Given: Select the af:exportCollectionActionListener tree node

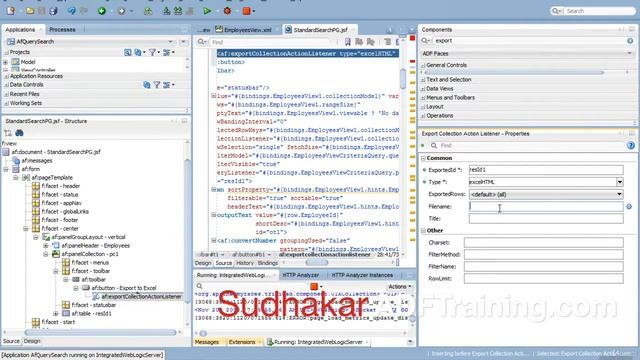Looking at the screenshot, I should 141,297.
